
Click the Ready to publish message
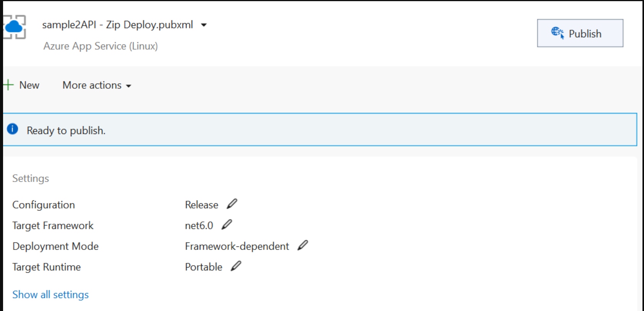tap(66, 131)
